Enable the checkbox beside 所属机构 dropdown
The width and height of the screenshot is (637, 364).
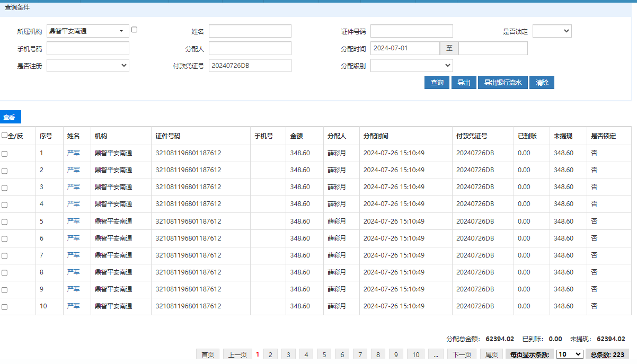click(x=134, y=30)
